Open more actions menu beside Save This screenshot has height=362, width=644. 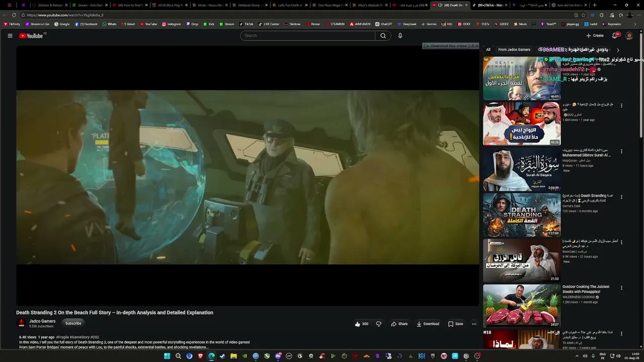click(474, 324)
